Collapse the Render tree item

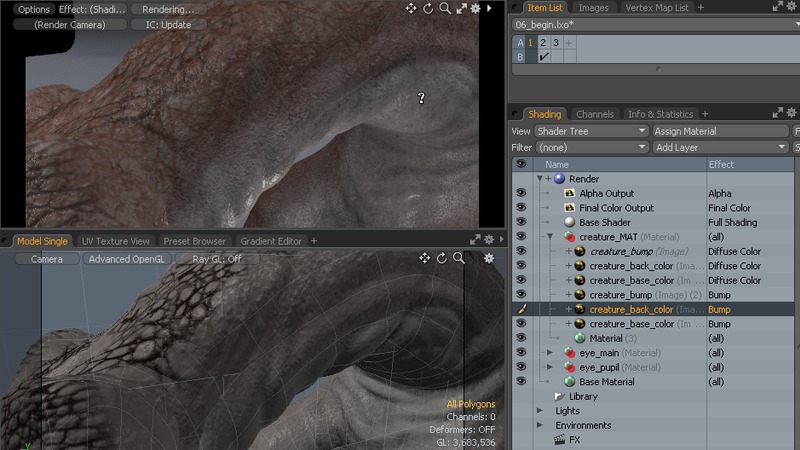[539, 179]
